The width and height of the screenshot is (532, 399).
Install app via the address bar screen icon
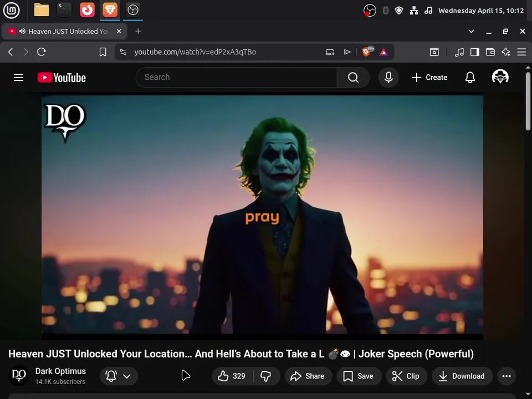click(330, 52)
